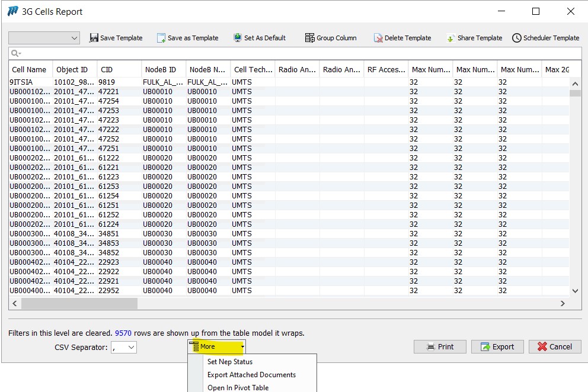Expand the CSV Separator dropdown

coord(131,348)
